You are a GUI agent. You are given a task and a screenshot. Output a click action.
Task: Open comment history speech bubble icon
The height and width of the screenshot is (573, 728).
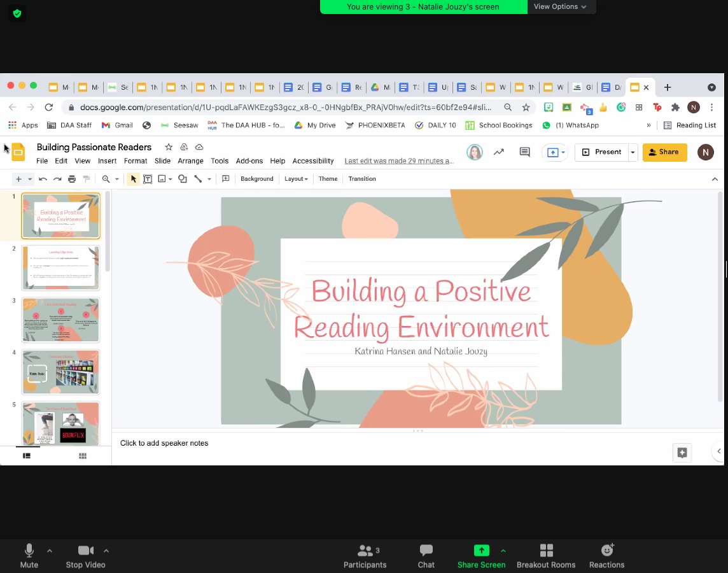click(x=524, y=152)
